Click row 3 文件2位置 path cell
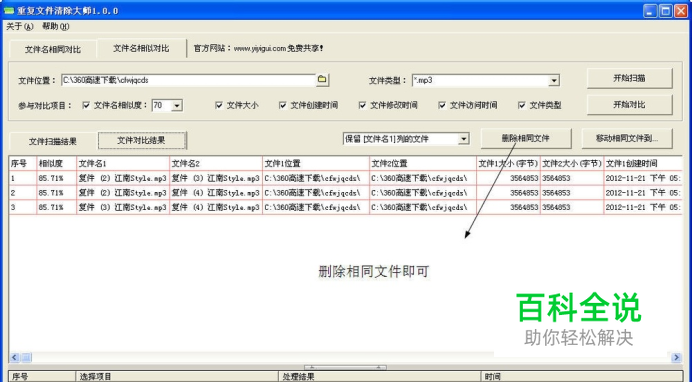The image size is (692, 382). point(423,207)
